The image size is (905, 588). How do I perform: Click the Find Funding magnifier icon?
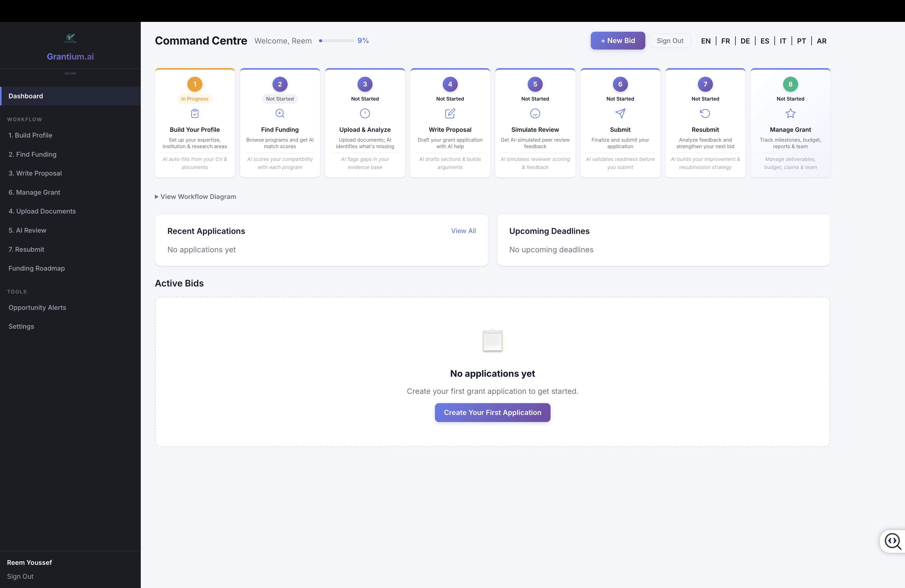(280, 113)
